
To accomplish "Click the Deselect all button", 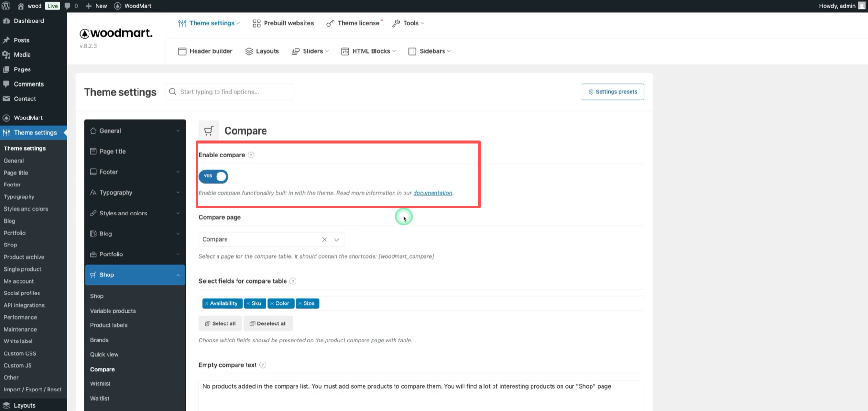I will point(268,323).
